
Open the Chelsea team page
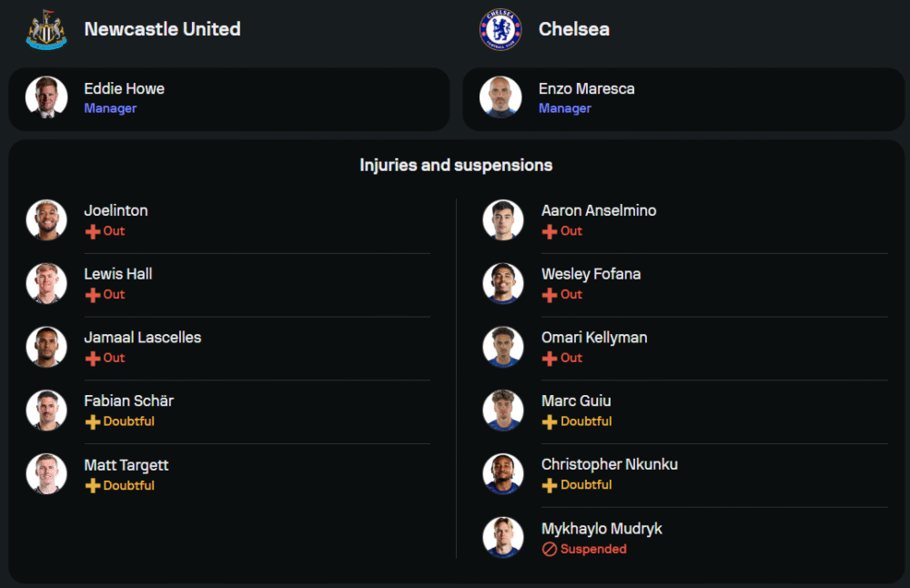(x=573, y=29)
